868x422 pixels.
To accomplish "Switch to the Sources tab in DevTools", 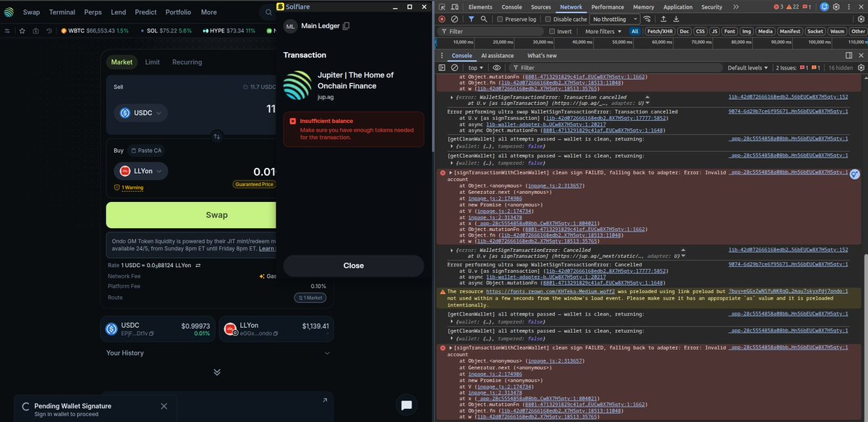I will point(540,7).
